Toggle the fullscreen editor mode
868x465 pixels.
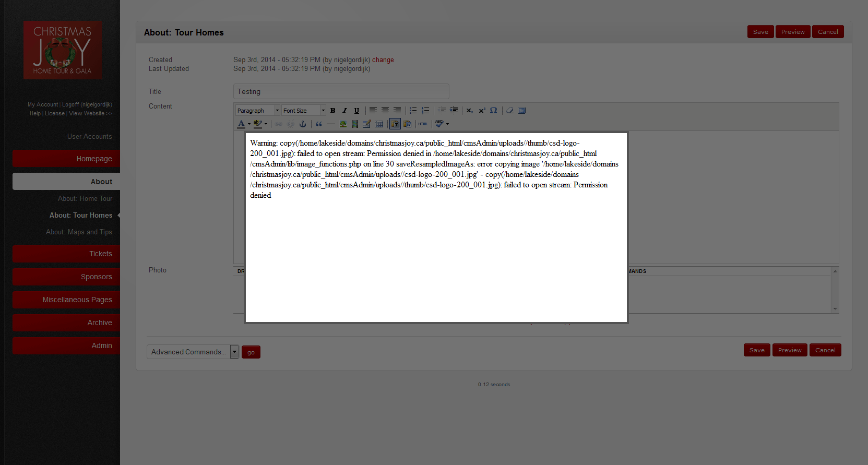point(522,111)
